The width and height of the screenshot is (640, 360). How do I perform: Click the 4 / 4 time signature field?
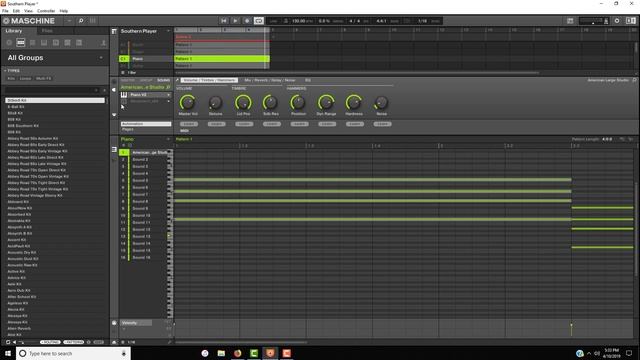point(355,21)
